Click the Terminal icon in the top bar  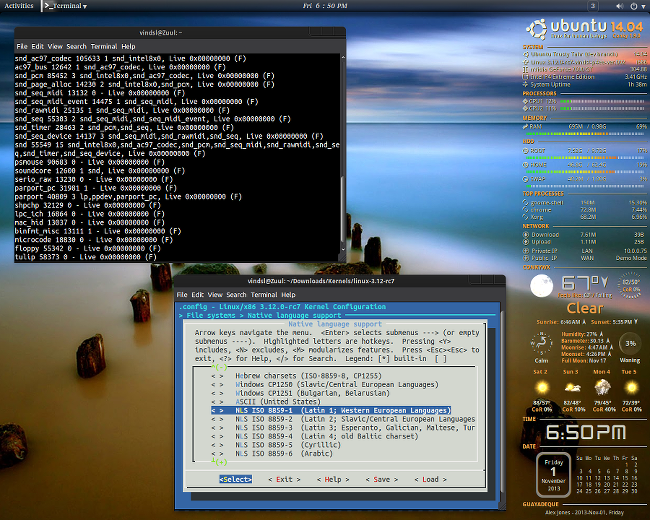click(49, 6)
